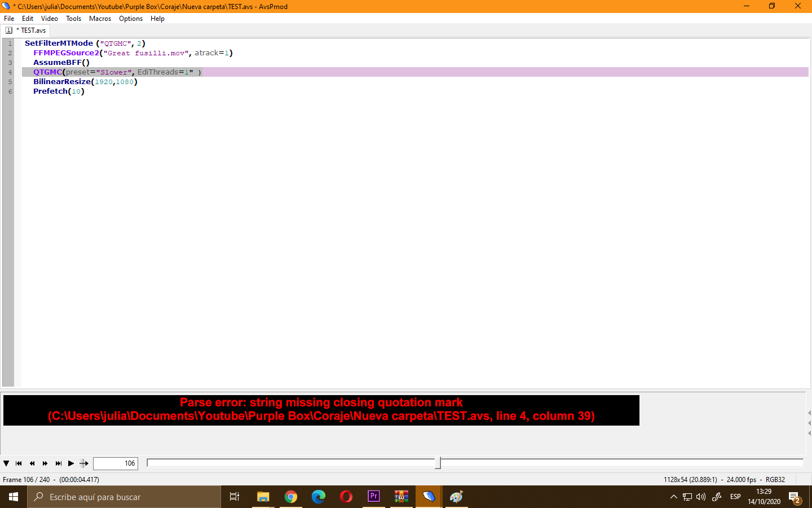Switch the ESP input language indicator

tap(735, 497)
